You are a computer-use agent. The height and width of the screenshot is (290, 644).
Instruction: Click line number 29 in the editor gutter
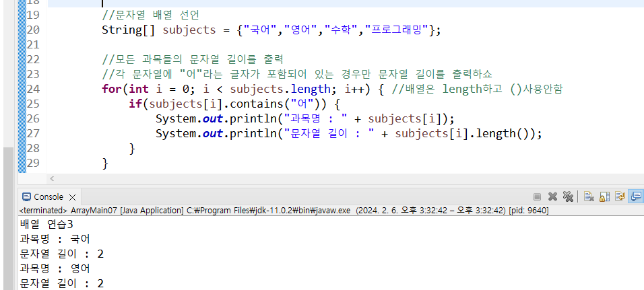33,163
